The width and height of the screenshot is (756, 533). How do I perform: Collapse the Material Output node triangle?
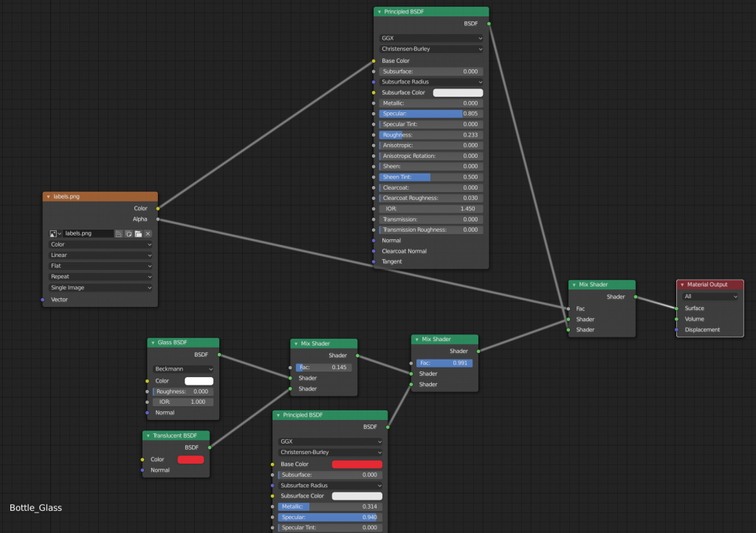click(x=682, y=285)
